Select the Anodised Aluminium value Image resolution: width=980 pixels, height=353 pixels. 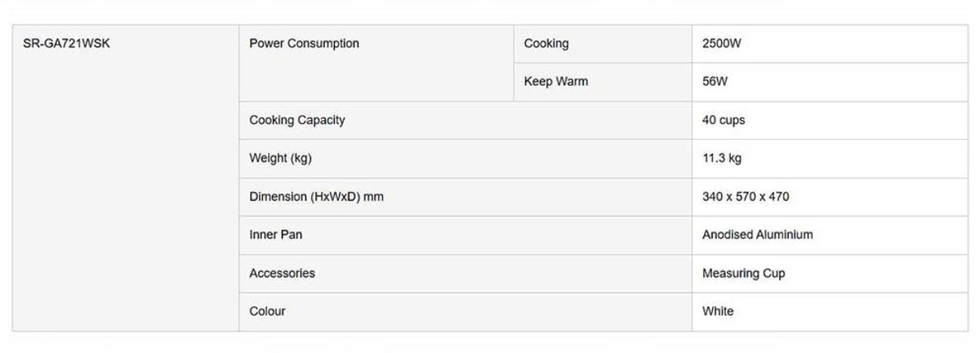(x=757, y=235)
